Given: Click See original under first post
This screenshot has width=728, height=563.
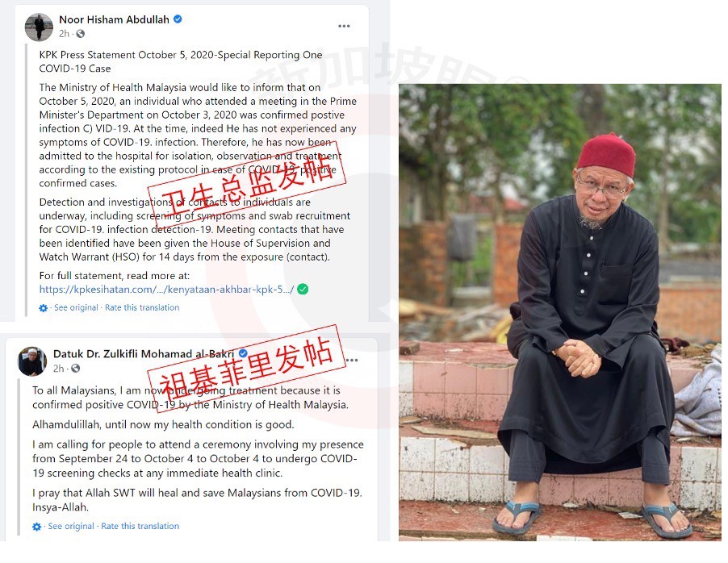Looking at the screenshot, I should [76, 307].
